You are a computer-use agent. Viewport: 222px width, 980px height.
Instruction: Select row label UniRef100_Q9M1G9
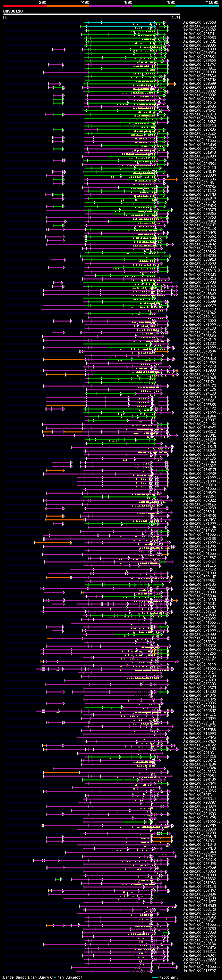[x=199, y=137]
